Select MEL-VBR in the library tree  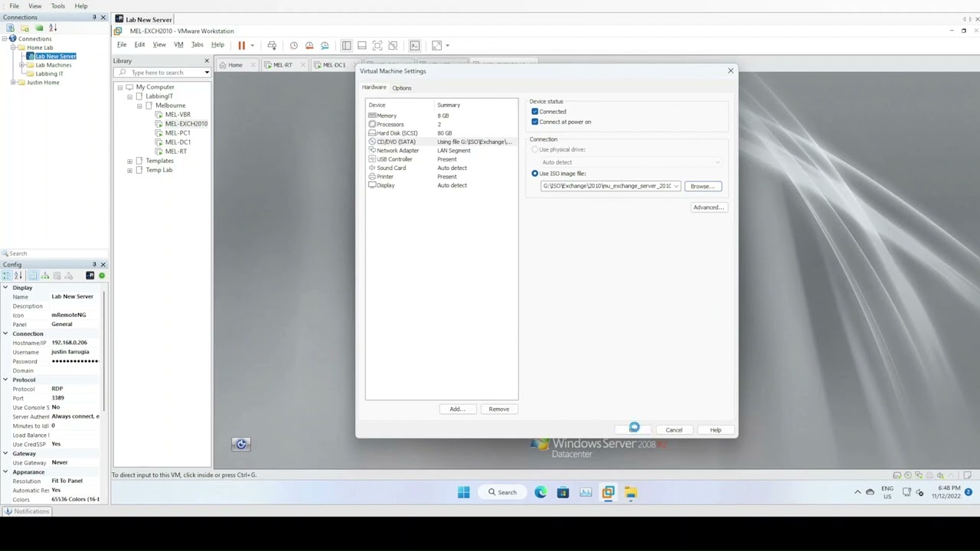pos(178,115)
